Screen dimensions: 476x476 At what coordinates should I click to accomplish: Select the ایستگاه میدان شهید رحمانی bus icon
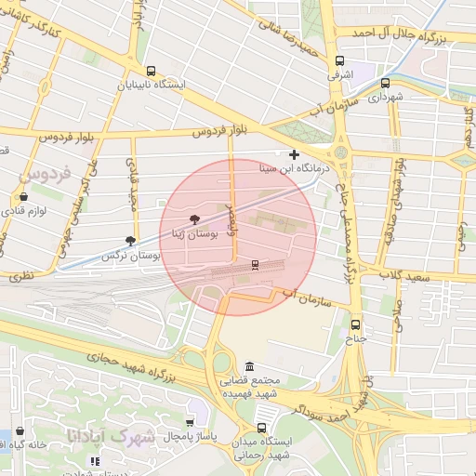pos(261,428)
